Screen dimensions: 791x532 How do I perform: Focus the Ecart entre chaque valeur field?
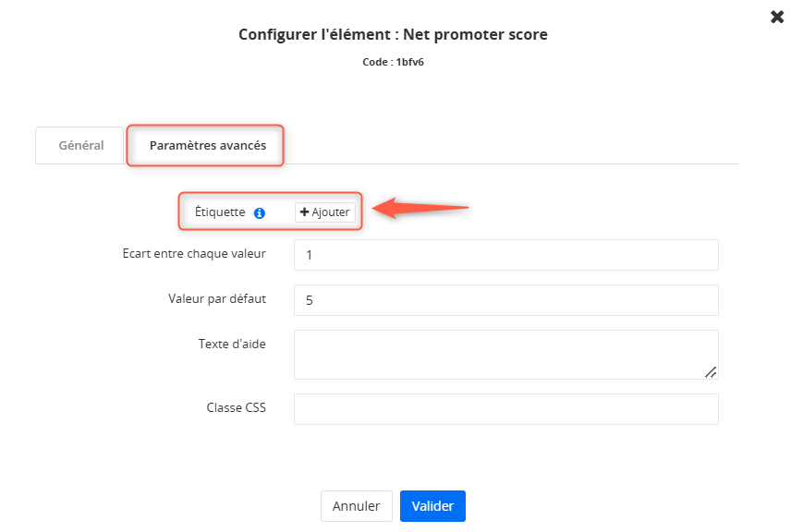pos(506,255)
